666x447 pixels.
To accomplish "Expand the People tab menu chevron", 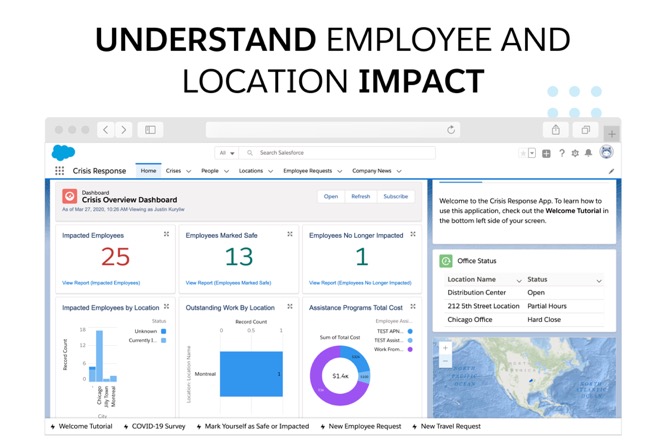I will 226,171.
